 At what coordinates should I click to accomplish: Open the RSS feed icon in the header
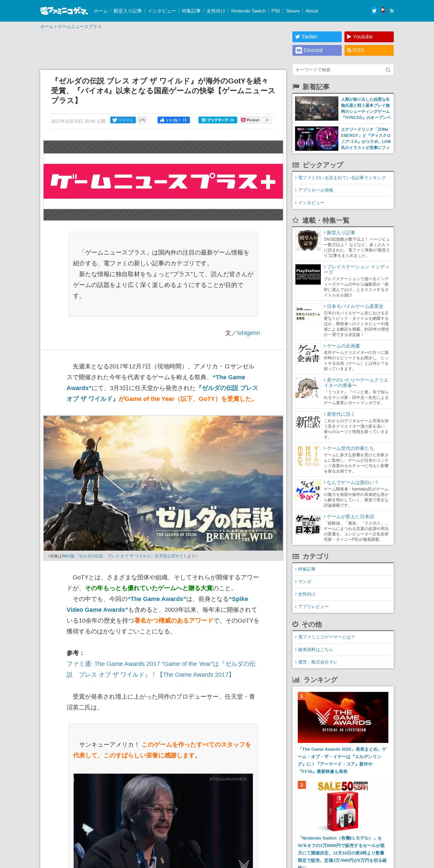[392, 11]
